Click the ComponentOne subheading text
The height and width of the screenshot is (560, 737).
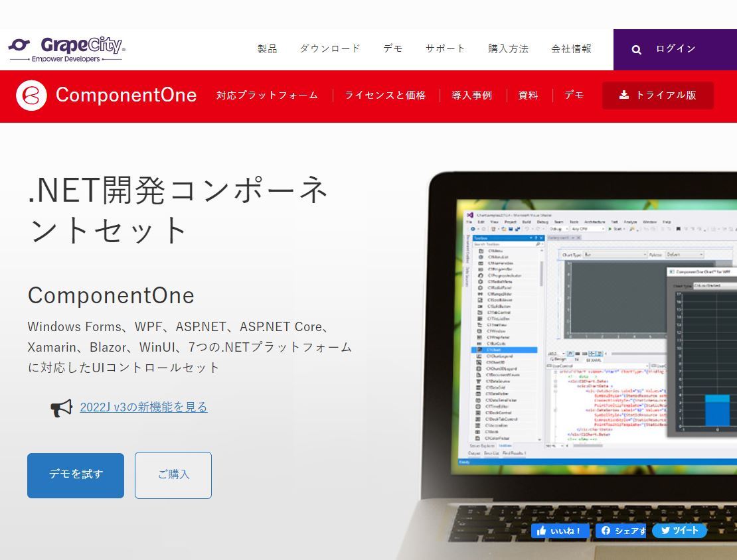111,296
